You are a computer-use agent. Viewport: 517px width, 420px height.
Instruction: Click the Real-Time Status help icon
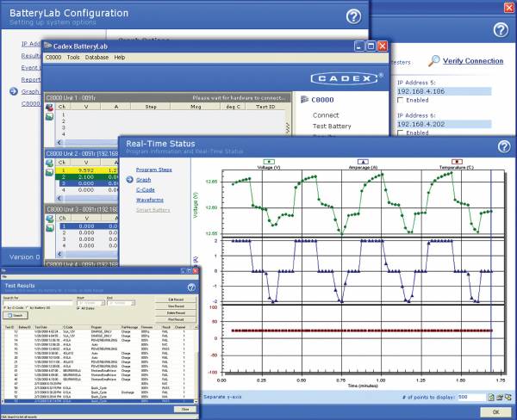504,146
